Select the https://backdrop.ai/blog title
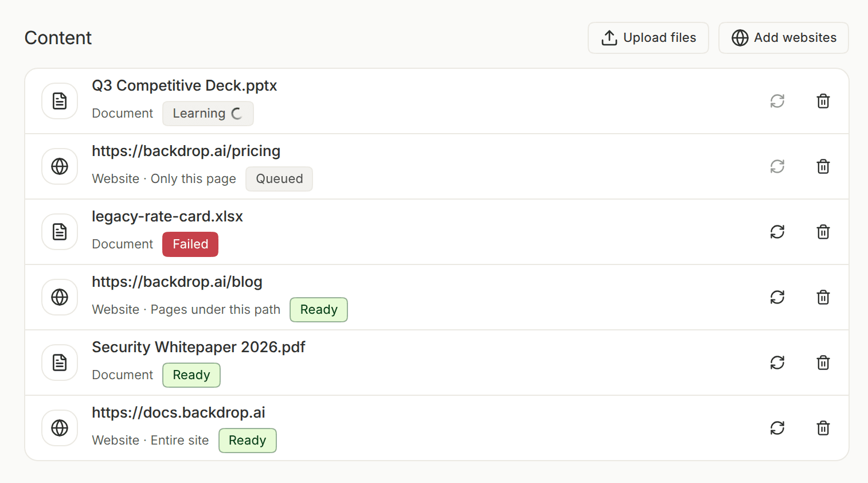Image resolution: width=868 pixels, height=483 pixels. [177, 282]
